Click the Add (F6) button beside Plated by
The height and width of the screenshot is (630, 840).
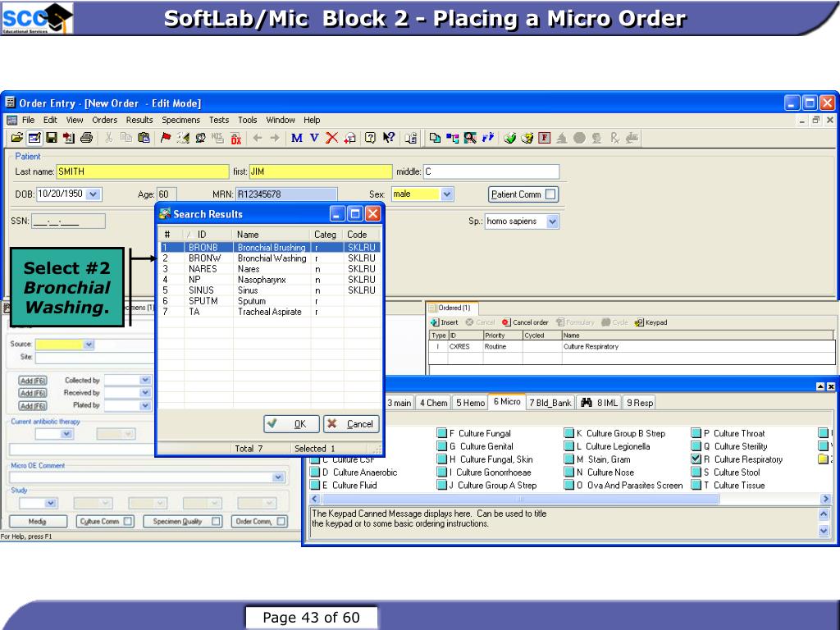33,406
